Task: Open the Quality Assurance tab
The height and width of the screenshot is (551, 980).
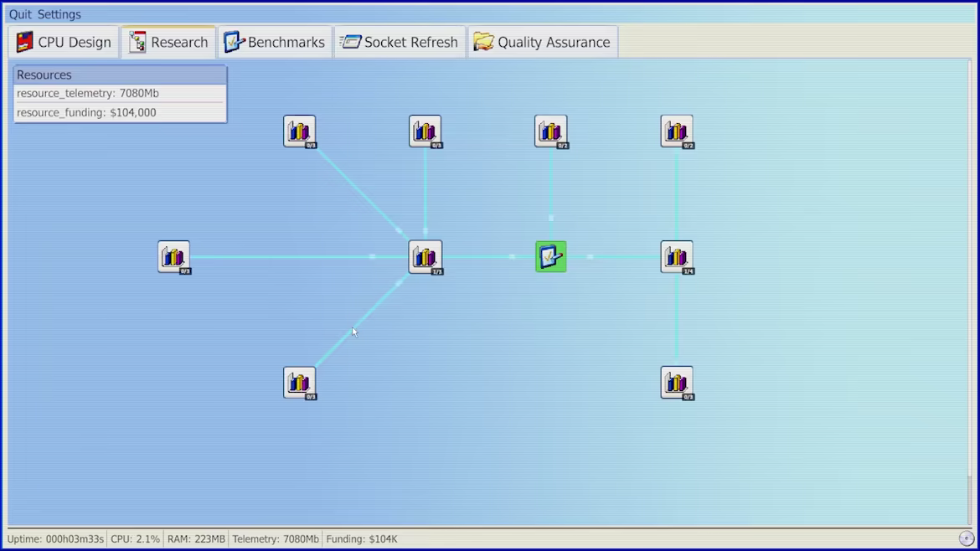Action: (x=543, y=43)
